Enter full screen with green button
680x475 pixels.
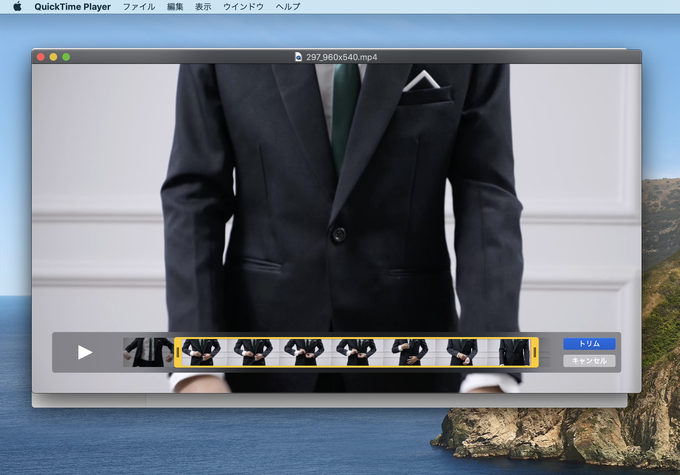point(66,57)
